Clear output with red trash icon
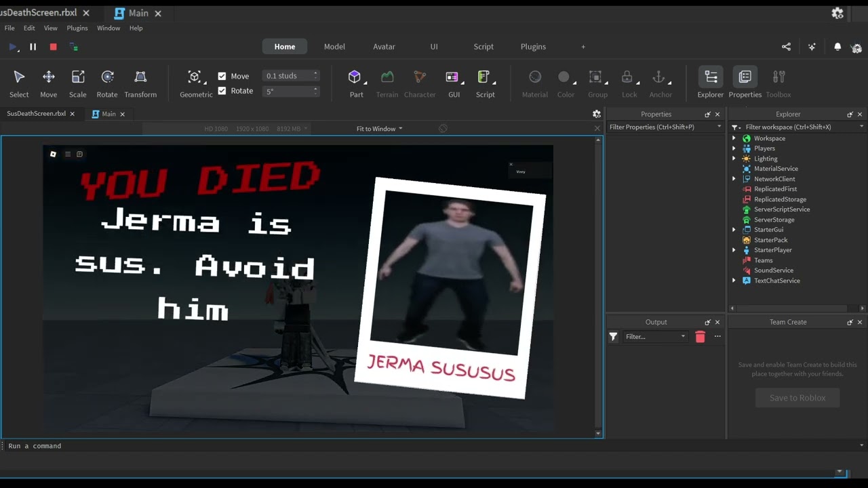 [x=700, y=337]
